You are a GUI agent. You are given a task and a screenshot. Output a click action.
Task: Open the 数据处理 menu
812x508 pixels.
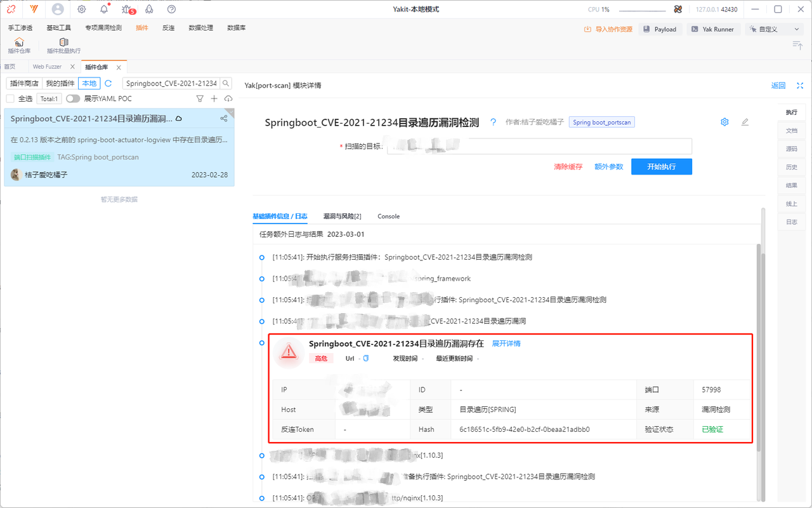201,28
